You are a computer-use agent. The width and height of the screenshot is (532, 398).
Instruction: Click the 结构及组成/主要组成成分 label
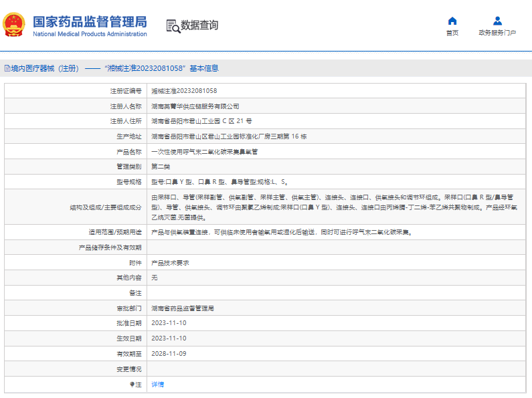(106, 207)
